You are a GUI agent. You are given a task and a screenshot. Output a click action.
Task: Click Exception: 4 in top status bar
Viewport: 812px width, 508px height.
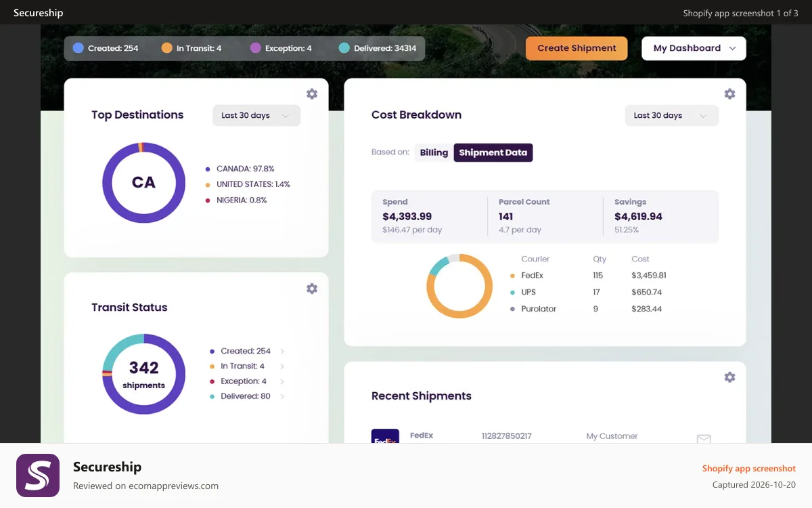coord(288,48)
